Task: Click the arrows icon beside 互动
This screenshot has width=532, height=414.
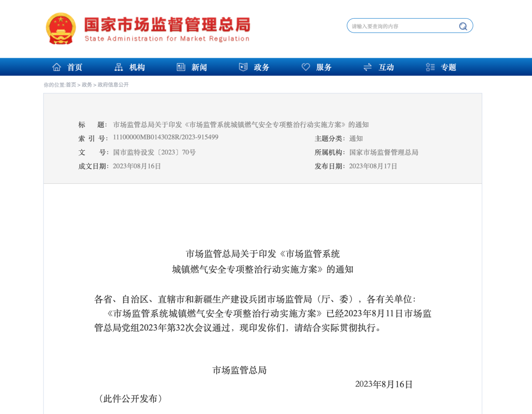Action: [368, 67]
